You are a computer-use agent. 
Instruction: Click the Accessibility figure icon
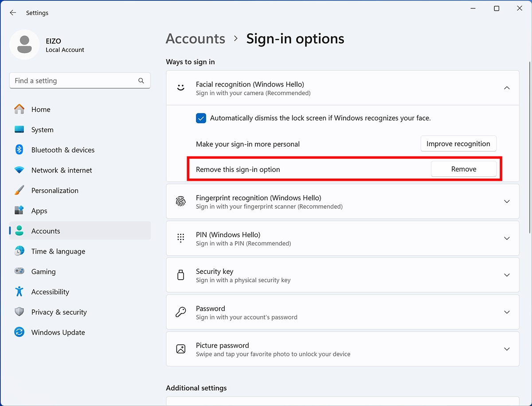pyautogui.click(x=19, y=291)
